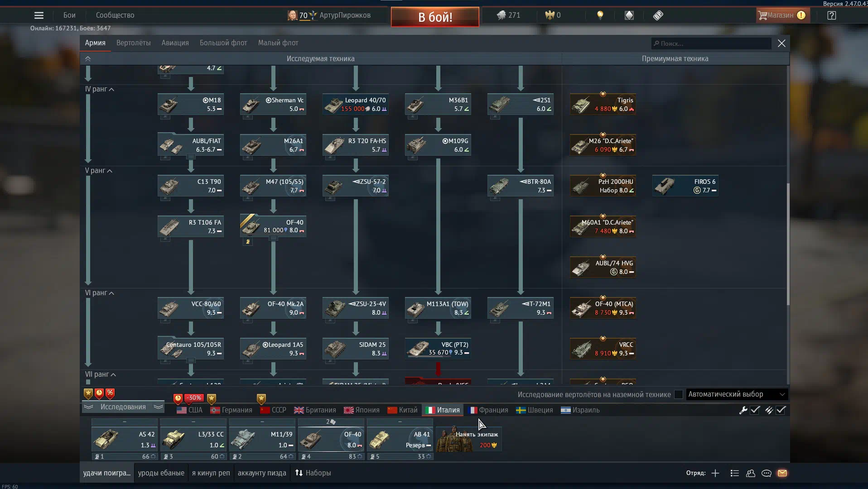This screenshot has height=489, width=868.
Task: Switch to the Большой флот tab
Action: pyautogui.click(x=223, y=43)
